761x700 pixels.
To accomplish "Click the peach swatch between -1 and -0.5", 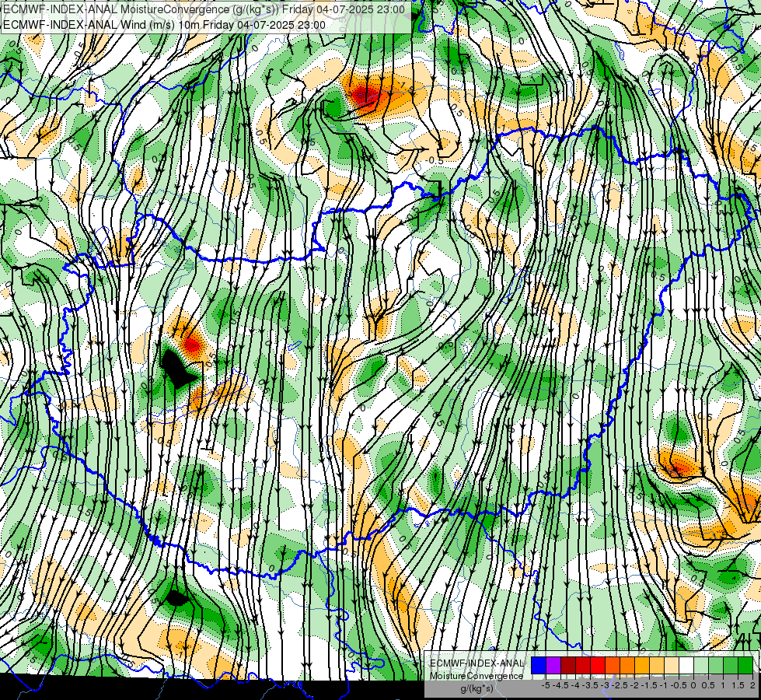I will 672,666.
